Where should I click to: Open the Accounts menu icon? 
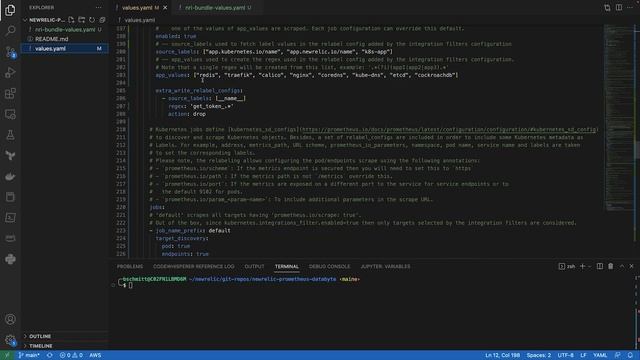tap(10, 319)
